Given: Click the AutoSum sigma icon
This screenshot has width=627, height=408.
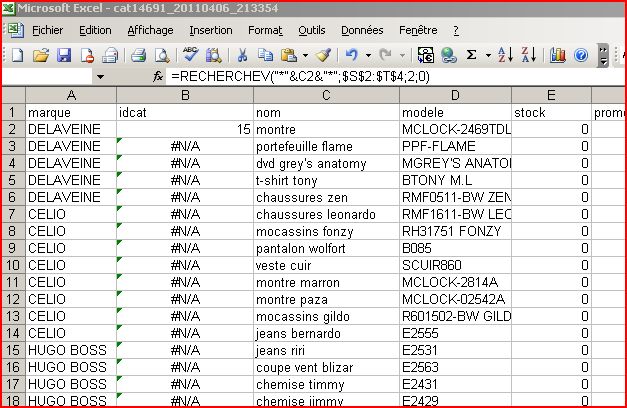Looking at the screenshot, I should coord(472,55).
